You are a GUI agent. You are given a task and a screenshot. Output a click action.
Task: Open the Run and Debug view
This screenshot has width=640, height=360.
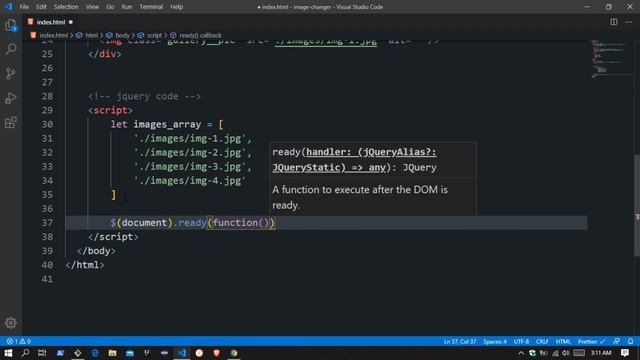(x=11, y=98)
